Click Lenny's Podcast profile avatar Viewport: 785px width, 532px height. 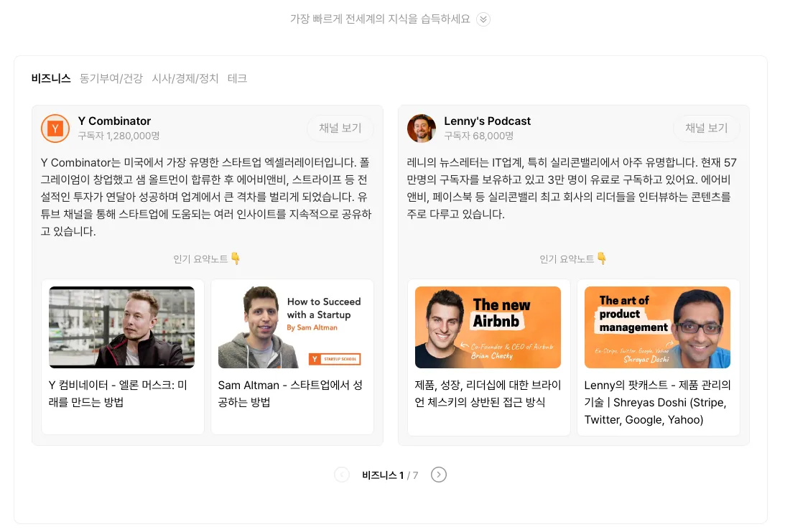pos(421,129)
